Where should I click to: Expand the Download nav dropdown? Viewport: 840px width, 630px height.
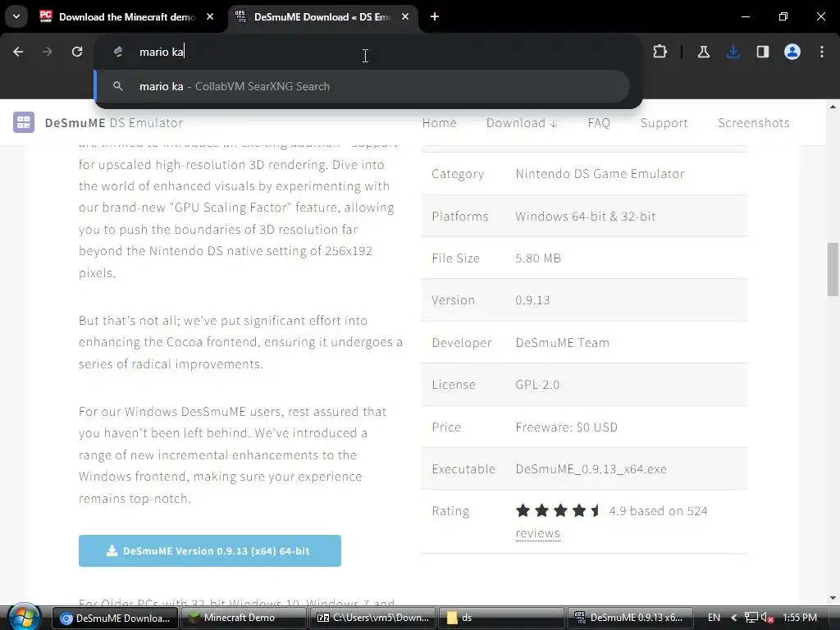pos(522,123)
